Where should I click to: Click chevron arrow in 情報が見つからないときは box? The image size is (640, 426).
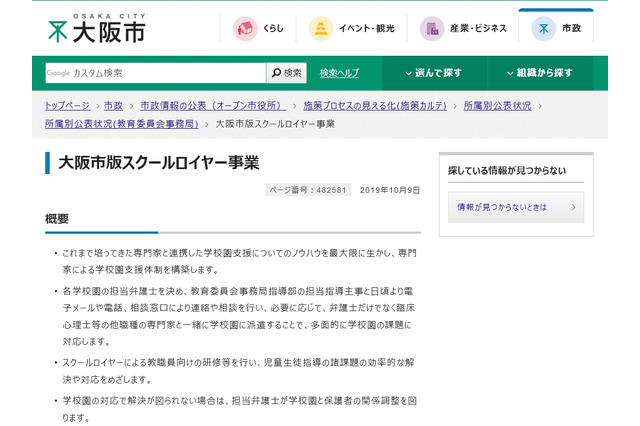click(x=573, y=207)
